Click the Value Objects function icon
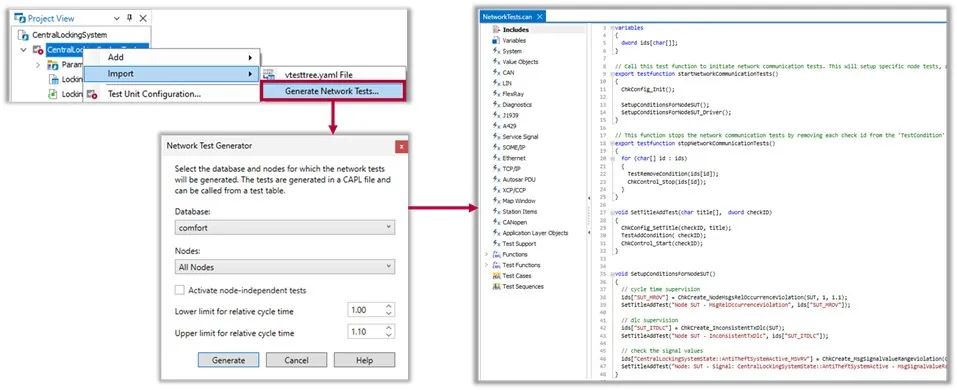This screenshot has height=390, width=957. [496, 62]
